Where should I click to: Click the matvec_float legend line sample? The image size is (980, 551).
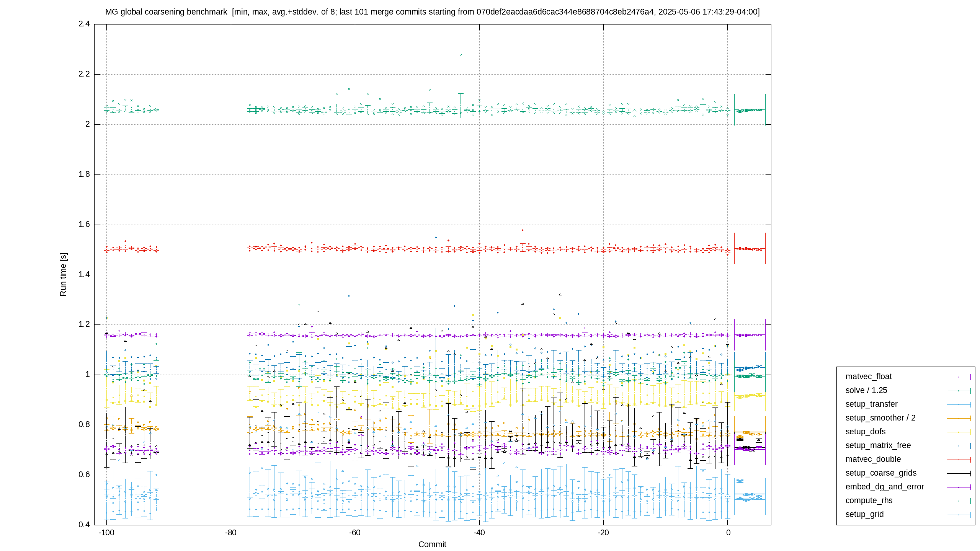click(x=959, y=377)
